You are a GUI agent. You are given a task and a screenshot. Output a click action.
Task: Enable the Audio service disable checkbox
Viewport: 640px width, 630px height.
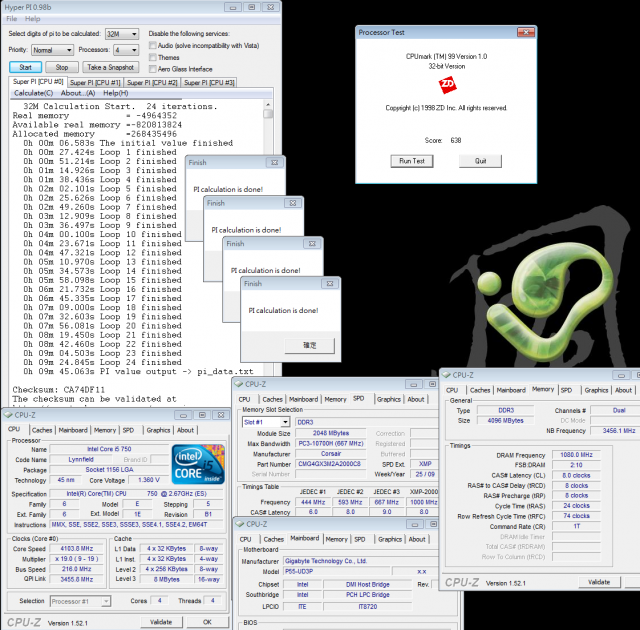click(153, 45)
